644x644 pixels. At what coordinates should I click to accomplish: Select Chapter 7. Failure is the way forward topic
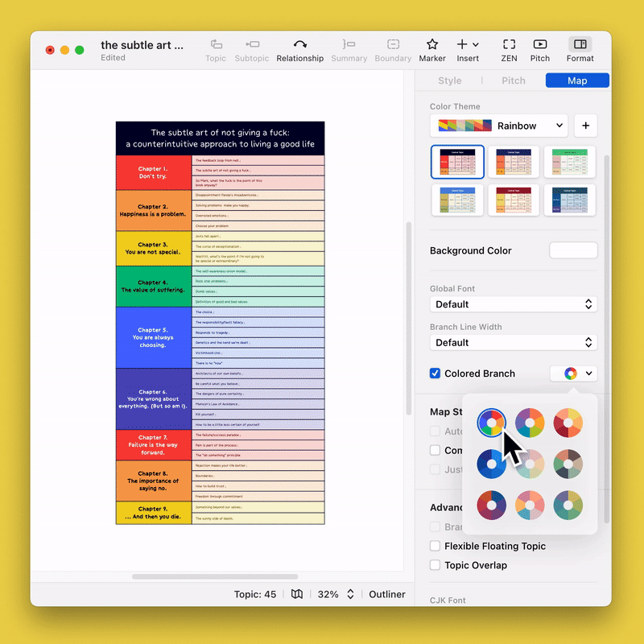pyautogui.click(x=154, y=445)
